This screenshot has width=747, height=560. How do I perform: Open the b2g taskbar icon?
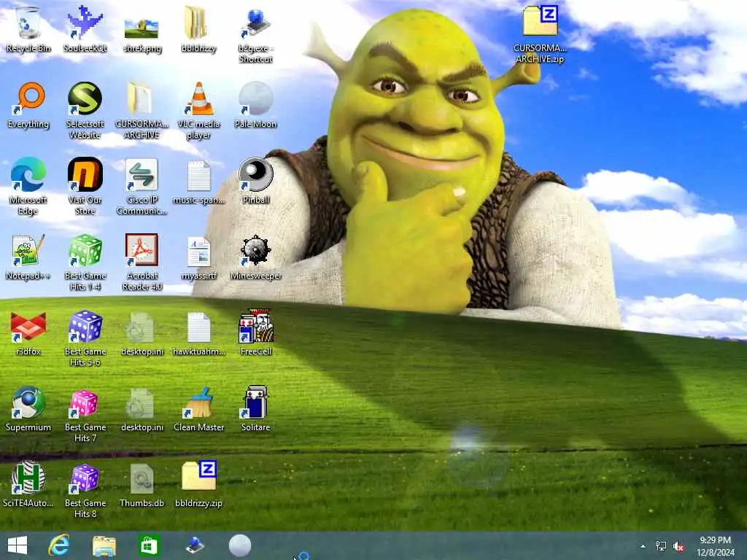coord(194,545)
